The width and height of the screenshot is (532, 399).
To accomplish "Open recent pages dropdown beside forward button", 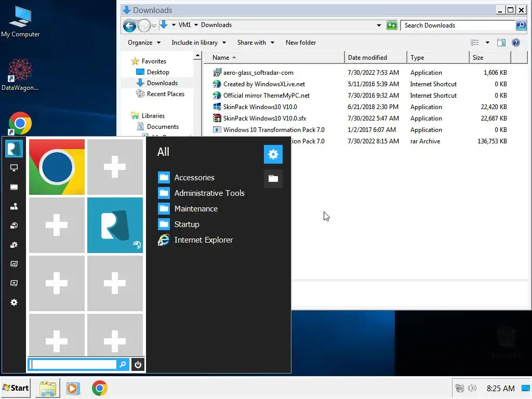I will (154, 26).
